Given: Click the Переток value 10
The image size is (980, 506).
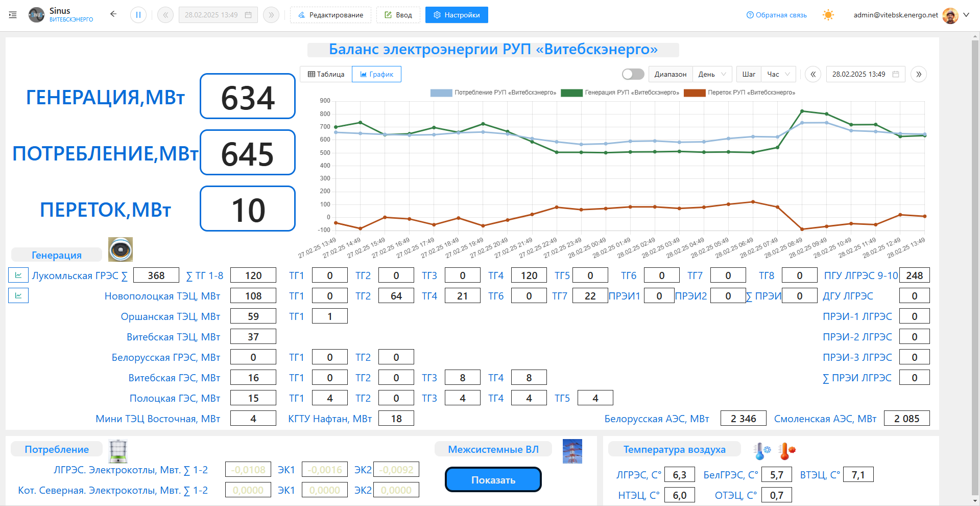Looking at the screenshot, I should pyautogui.click(x=248, y=209).
